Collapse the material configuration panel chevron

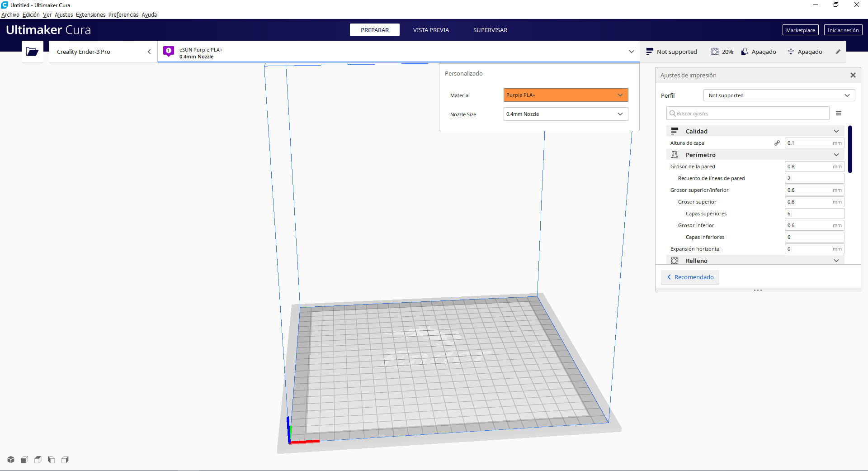pyautogui.click(x=632, y=52)
